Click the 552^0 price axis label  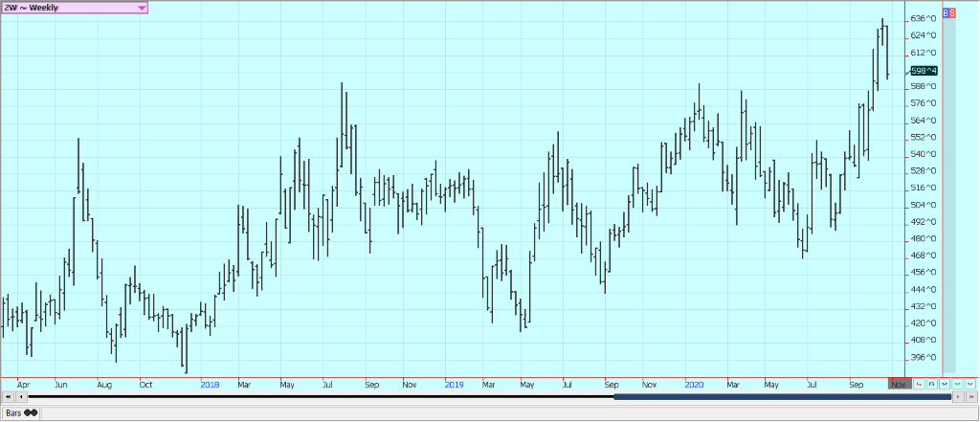click(924, 137)
